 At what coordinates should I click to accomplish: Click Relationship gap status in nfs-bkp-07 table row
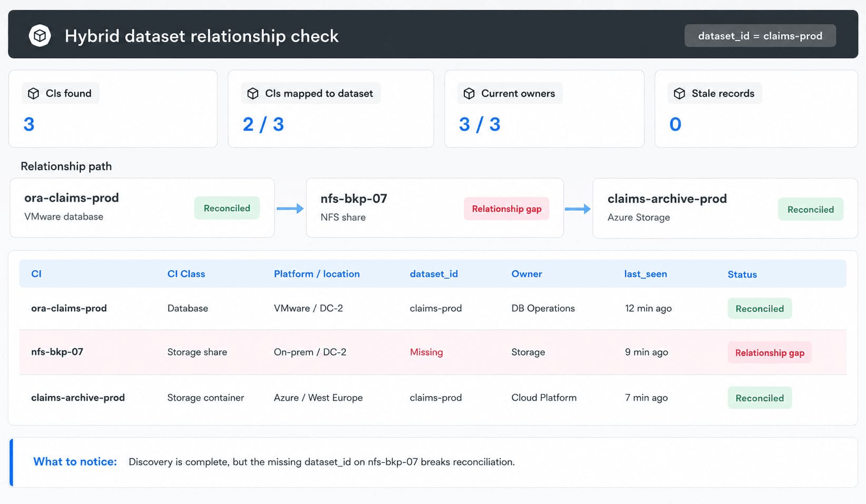point(770,353)
